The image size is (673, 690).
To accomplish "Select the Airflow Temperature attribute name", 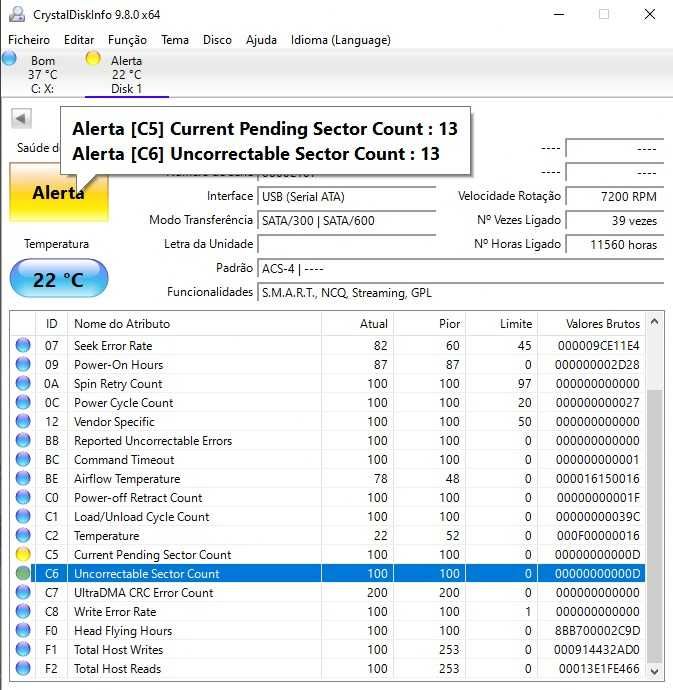I will pyautogui.click(x=127, y=479).
